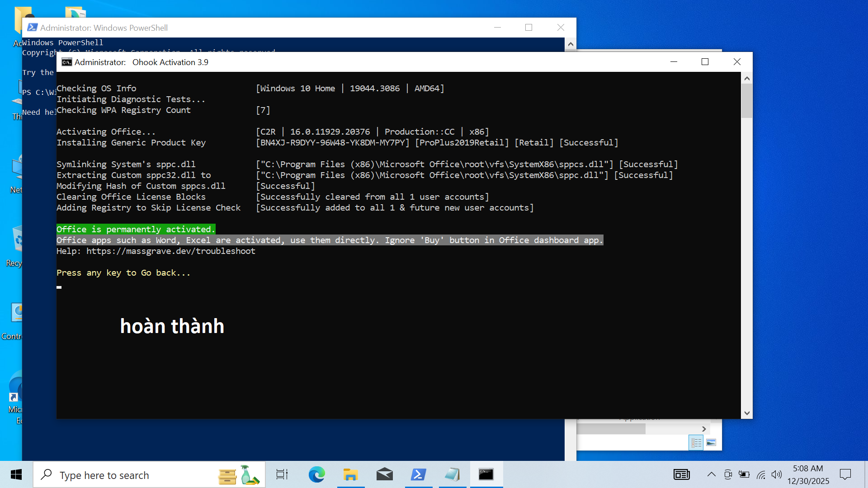This screenshot has height=488, width=868.
Task: Open the Notepad taskbar icon
Action: pos(452,474)
